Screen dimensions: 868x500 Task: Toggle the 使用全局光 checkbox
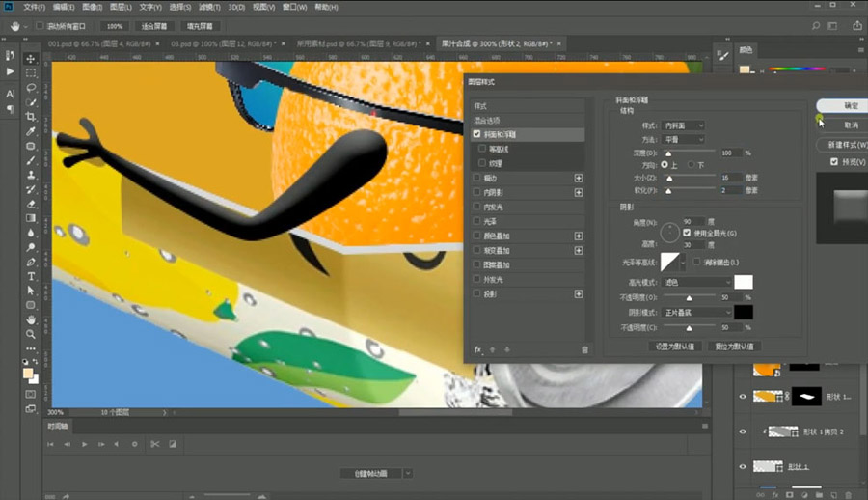687,233
